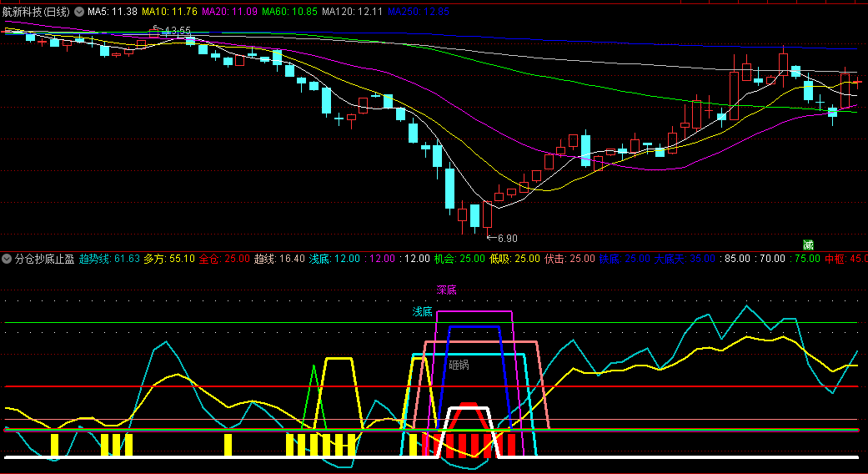Select the MA60: 10.85 label
868x474 pixels.
point(289,11)
